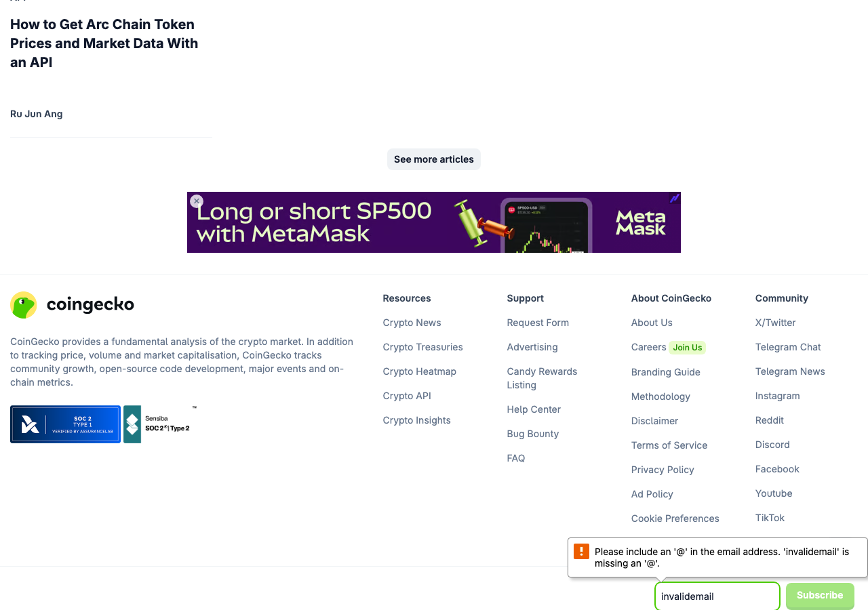
Task: Open the Privacy Policy
Action: tap(663, 470)
